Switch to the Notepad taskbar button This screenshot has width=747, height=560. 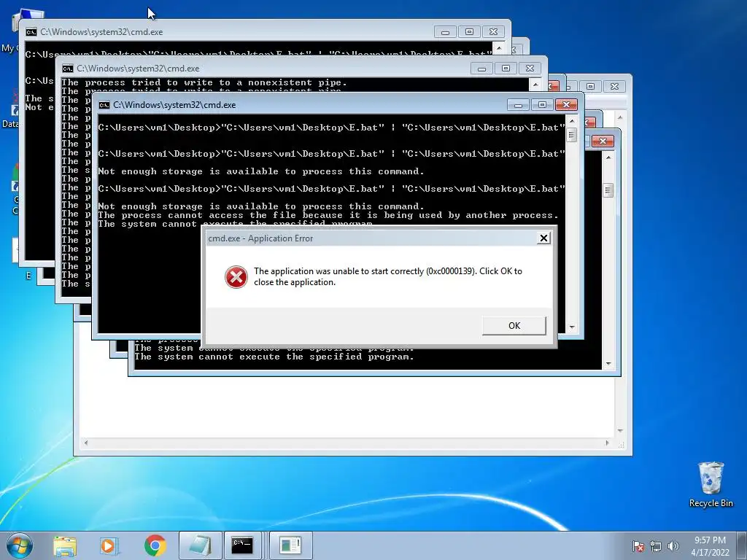coord(200,545)
